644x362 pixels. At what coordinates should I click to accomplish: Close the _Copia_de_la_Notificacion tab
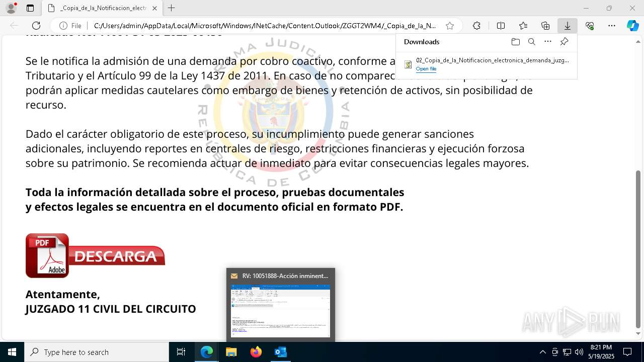point(154,8)
